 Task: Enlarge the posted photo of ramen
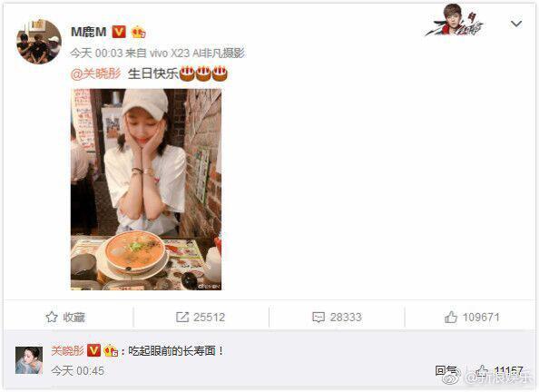(146, 189)
